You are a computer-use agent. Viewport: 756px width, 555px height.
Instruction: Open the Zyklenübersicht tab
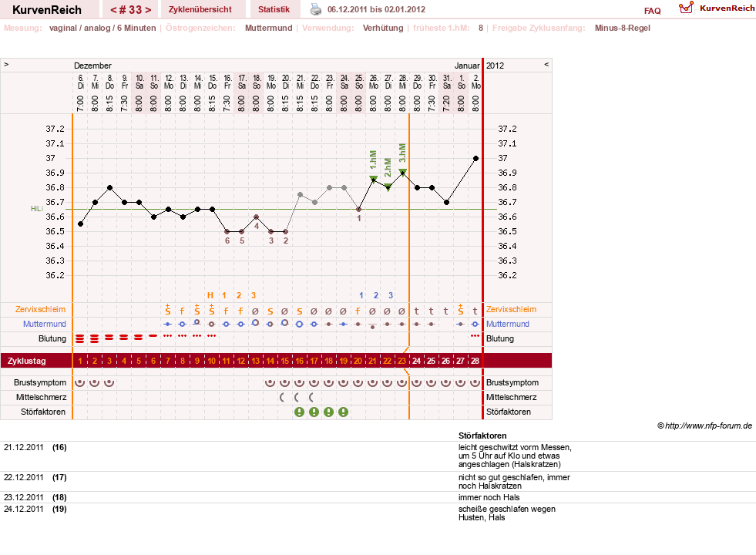point(200,10)
